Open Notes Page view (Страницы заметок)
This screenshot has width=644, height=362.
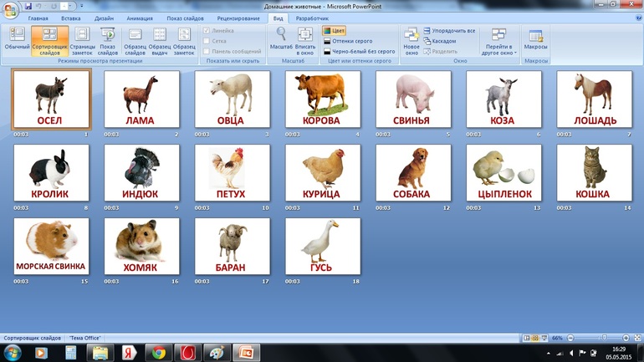tap(82, 40)
